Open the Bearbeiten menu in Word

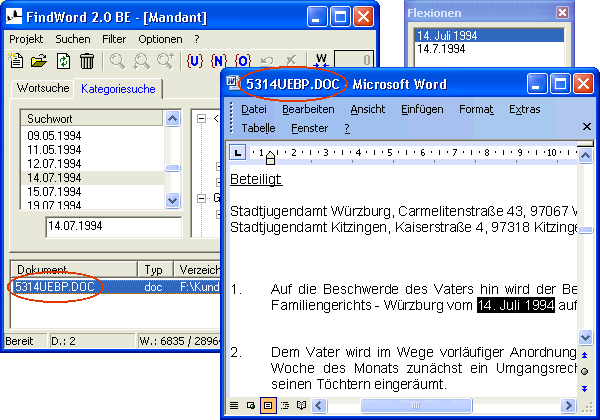(x=308, y=109)
